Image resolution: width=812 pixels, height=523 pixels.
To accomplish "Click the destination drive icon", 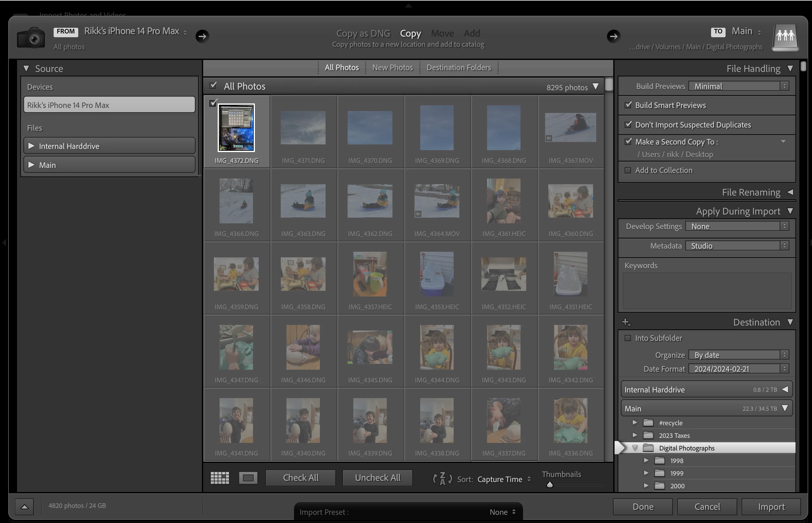I will click(785, 38).
